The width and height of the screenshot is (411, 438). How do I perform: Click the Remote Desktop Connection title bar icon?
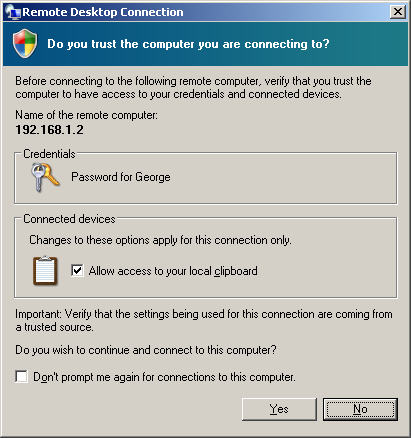point(13,12)
